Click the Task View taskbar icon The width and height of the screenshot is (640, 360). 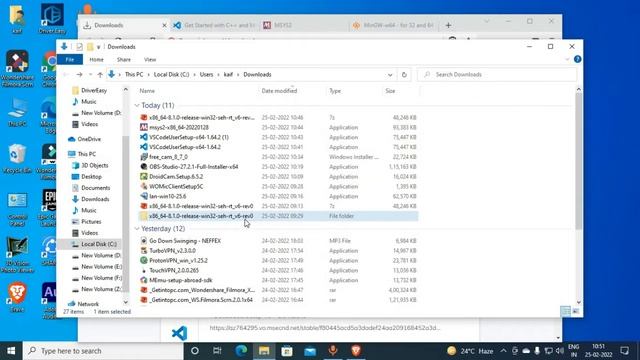(x=217, y=351)
